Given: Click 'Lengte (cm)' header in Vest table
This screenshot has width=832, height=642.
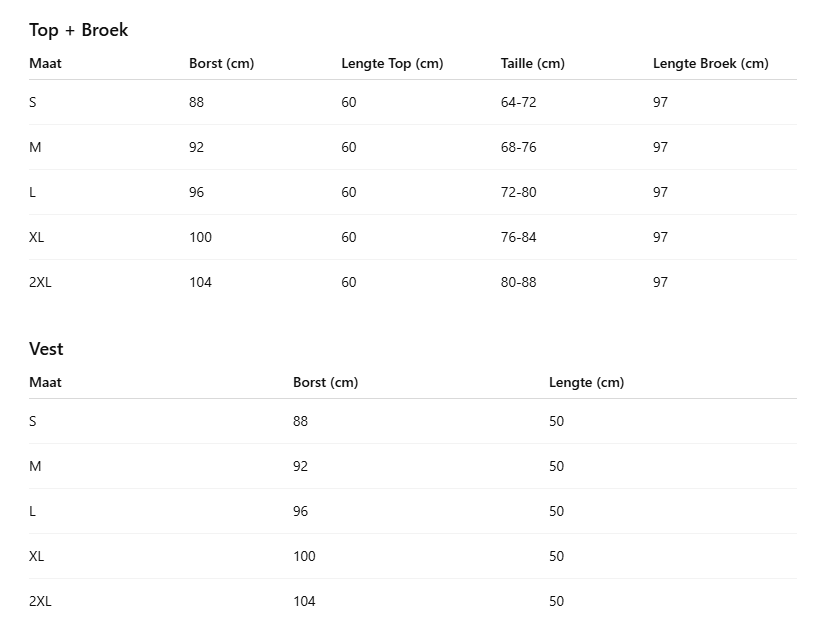Looking at the screenshot, I should (x=586, y=382).
